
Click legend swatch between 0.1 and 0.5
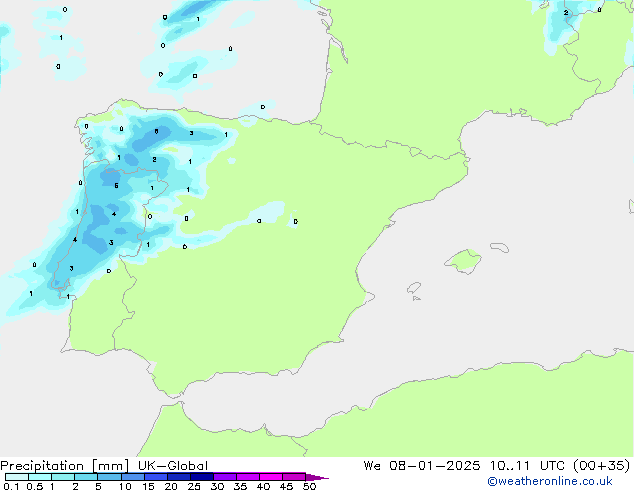pos(17,477)
